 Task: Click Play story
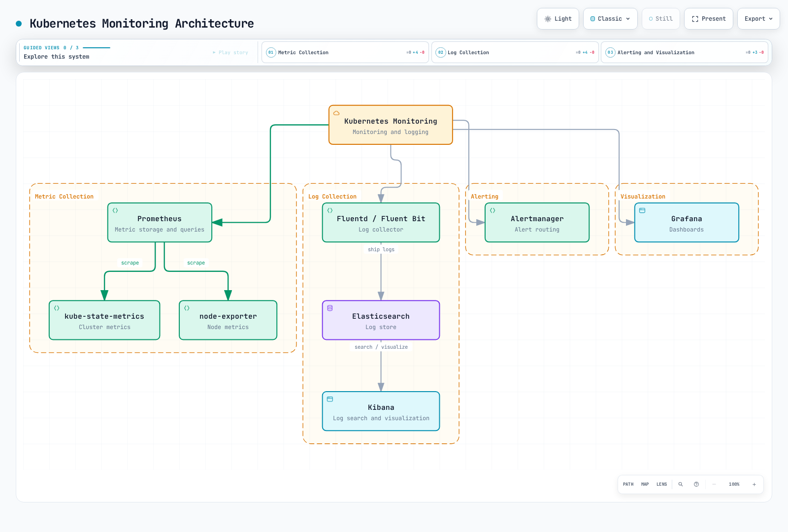(230, 52)
